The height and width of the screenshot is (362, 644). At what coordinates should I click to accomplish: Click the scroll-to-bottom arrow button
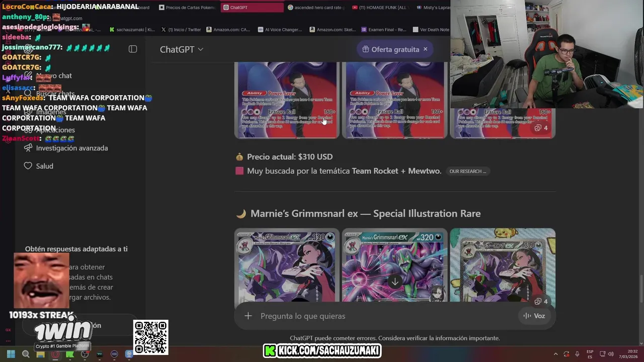coord(395,282)
